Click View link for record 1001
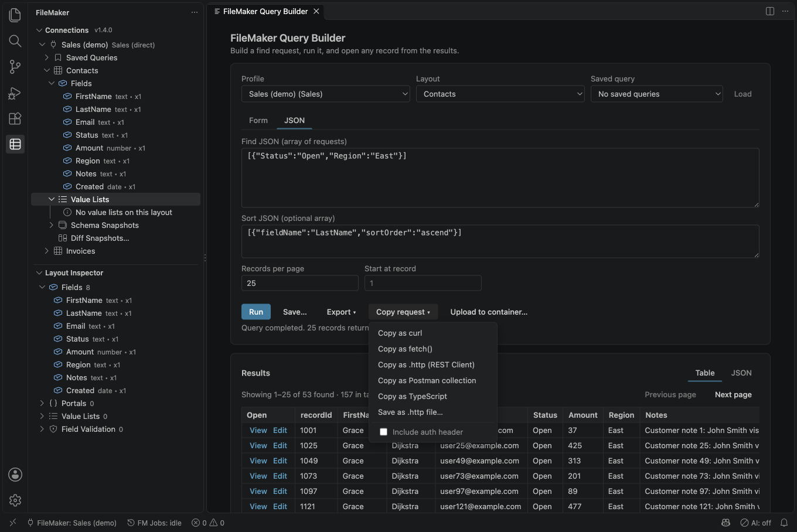The height and width of the screenshot is (532, 797). [258, 430]
